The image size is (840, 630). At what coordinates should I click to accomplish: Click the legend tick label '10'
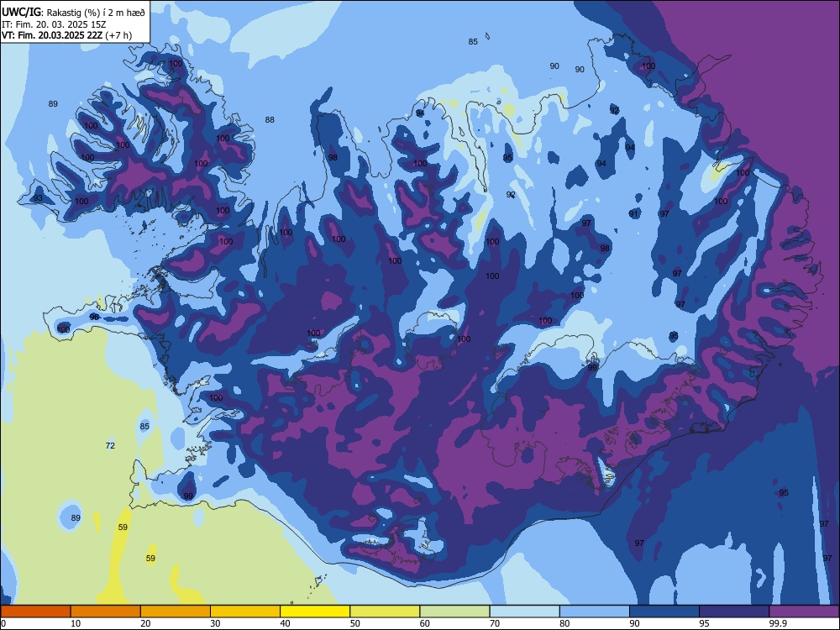(76, 623)
